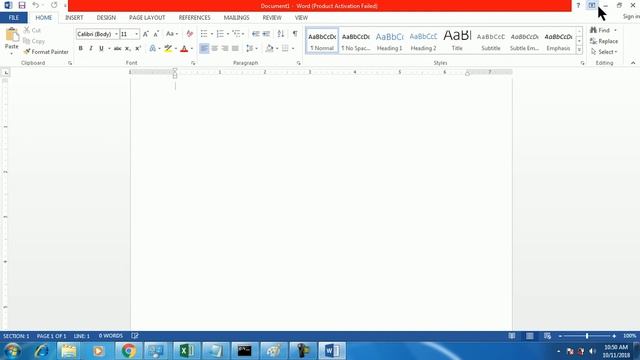This screenshot has width=640, height=360.
Task: Click the Text Effects icon
Action: click(x=153, y=49)
